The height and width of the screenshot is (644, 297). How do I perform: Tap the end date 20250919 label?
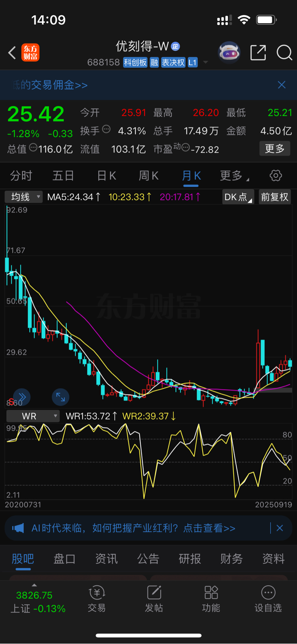[273, 505]
